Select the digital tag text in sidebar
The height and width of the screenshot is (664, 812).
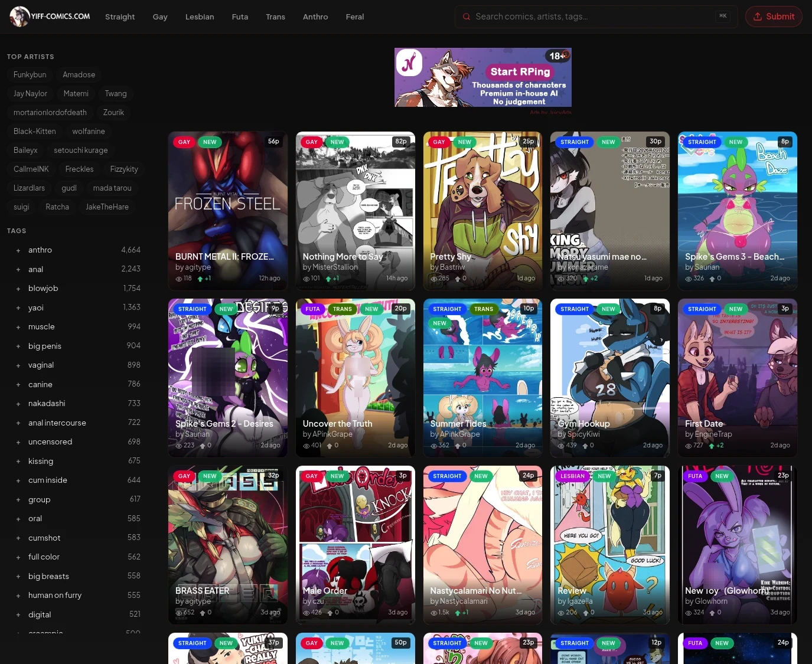click(40, 615)
